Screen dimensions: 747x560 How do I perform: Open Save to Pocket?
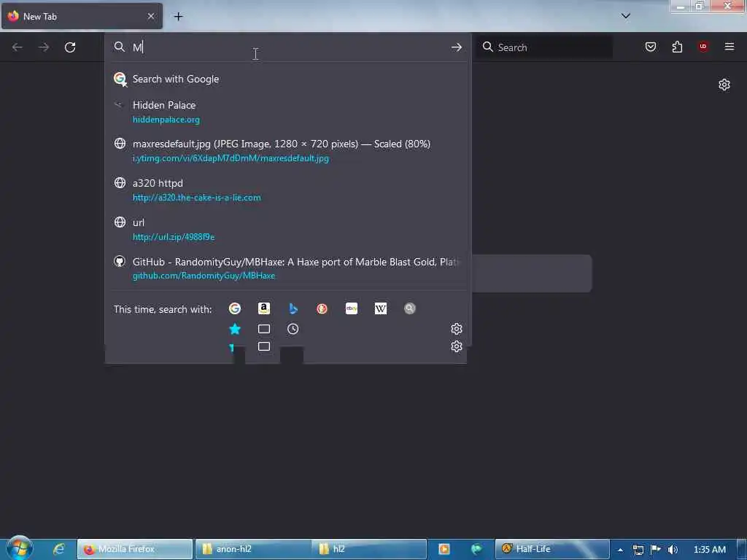coord(650,47)
